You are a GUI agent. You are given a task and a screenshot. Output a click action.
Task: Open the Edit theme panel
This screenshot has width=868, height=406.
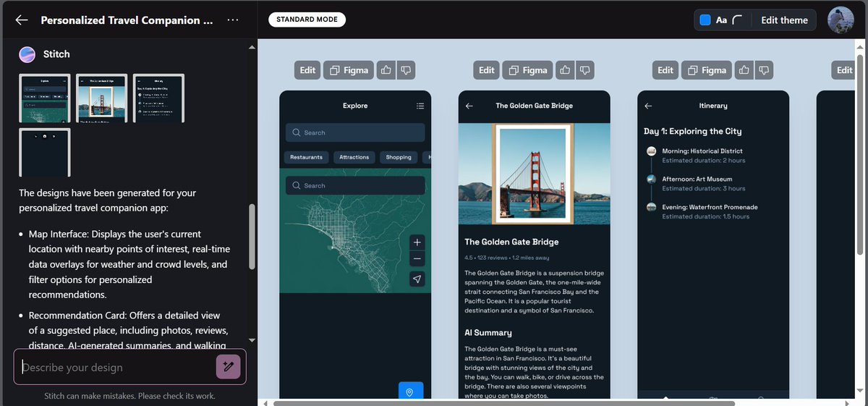pos(784,20)
